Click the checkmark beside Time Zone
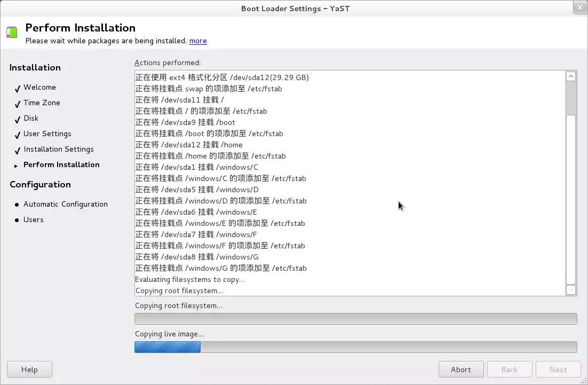This screenshot has height=385, width=588. pos(18,104)
